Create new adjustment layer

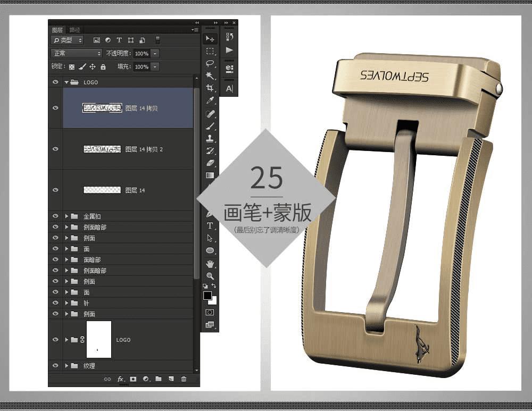(146, 379)
